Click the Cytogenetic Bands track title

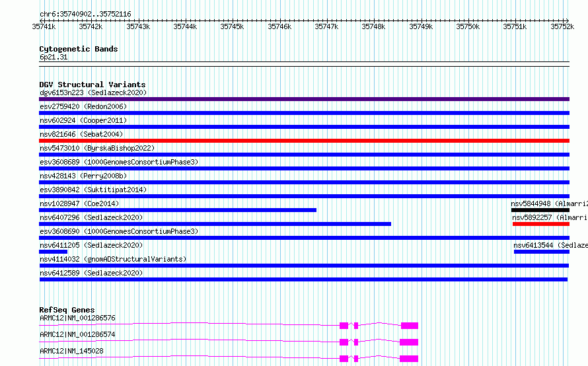click(x=79, y=49)
